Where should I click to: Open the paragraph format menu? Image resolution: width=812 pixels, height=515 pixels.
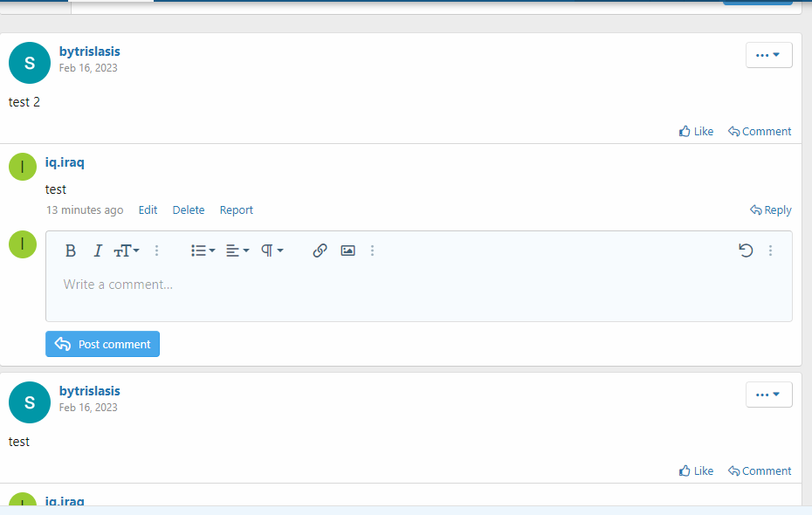click(272, 251)
